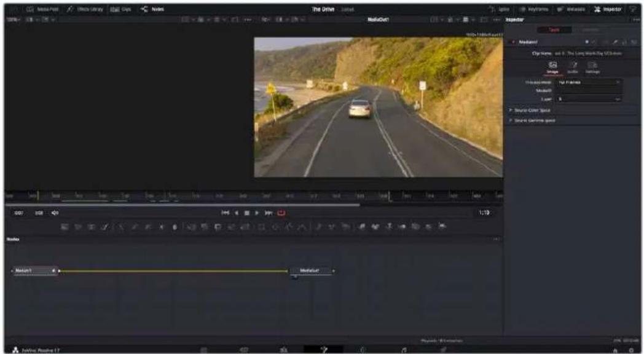Toggle the Keyframes editor panel
The height and width of the screenshot is (354, 644).
coord(533,9)
